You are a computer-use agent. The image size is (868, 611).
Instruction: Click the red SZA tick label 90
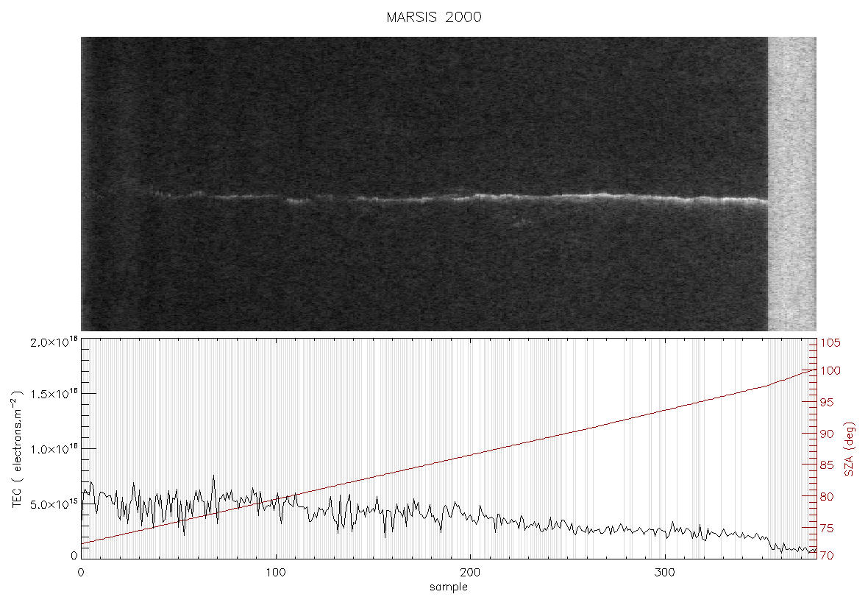tap(827, 434)
